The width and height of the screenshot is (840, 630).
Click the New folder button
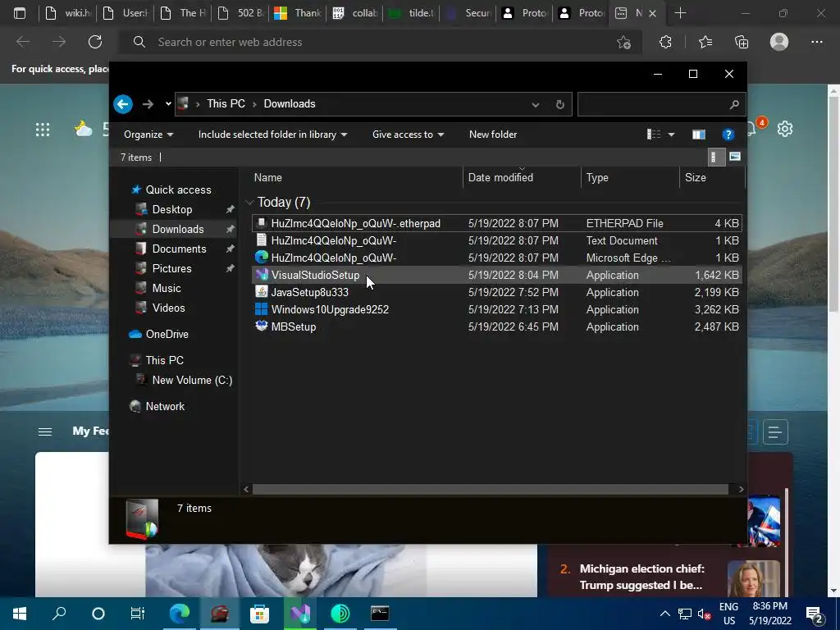point(493,135)
